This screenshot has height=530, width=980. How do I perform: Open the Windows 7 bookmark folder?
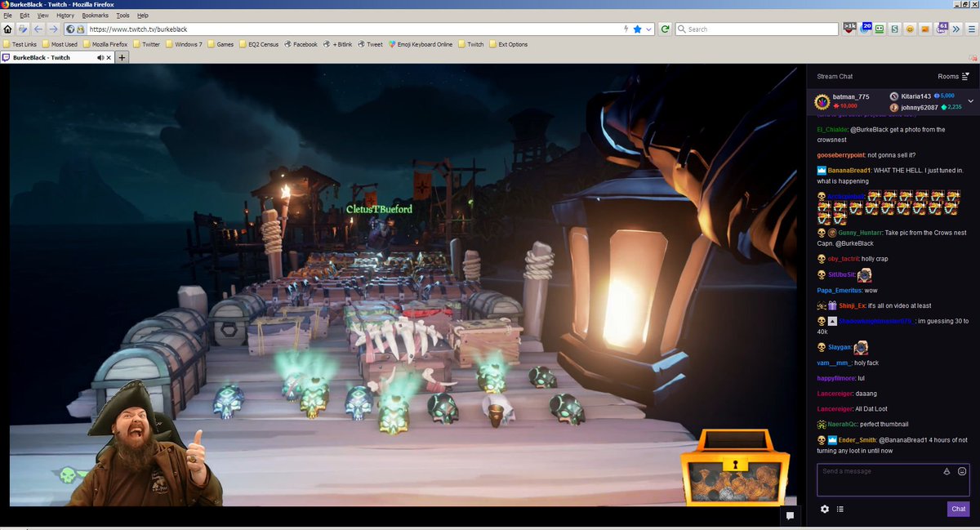pyautogui.click(x=183, y=44)
